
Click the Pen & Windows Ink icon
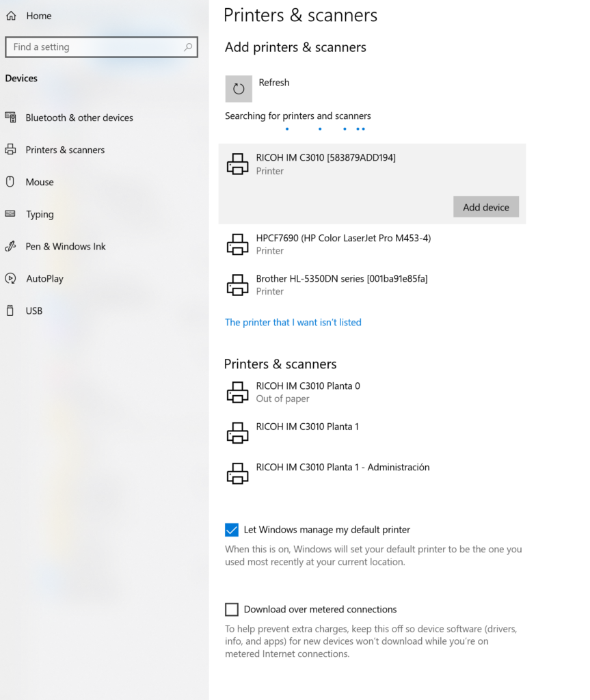tap(11, 246)
